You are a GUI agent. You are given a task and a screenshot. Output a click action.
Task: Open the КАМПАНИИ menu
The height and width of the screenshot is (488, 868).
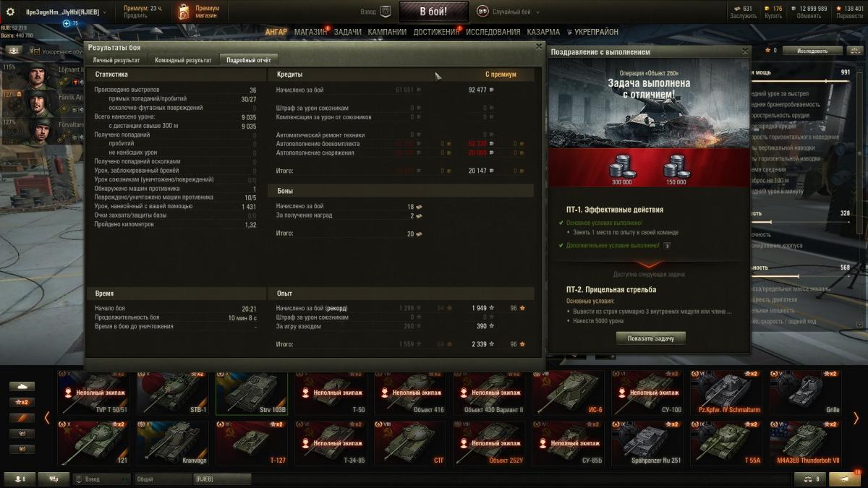387,32
